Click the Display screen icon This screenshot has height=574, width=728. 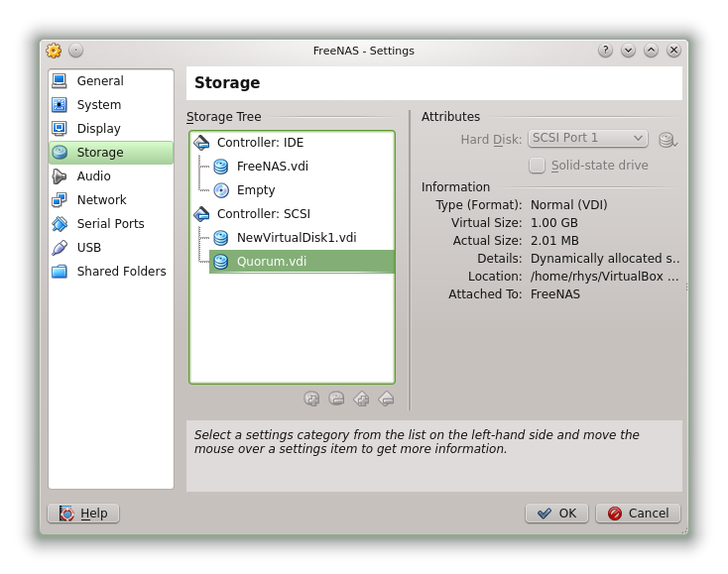[60, 128]
